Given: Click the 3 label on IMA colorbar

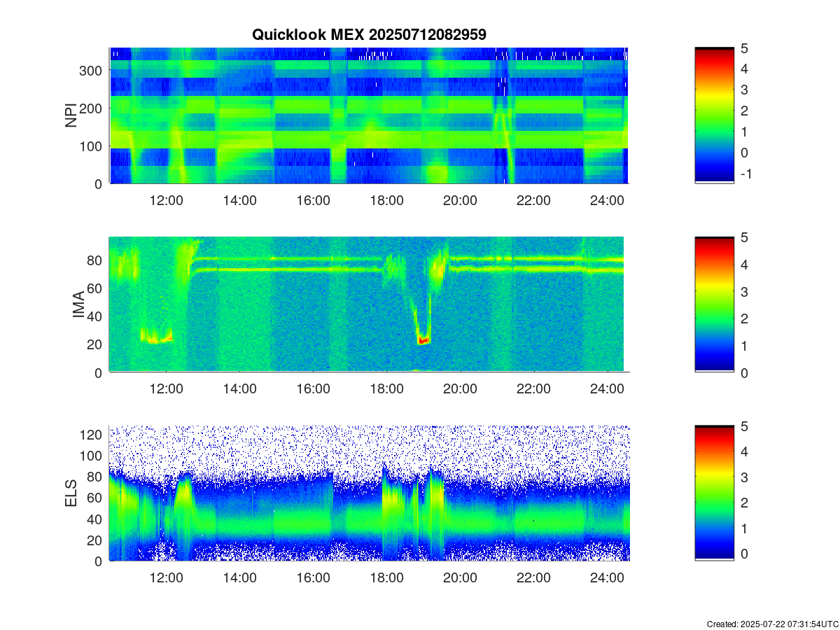Looking at the screenshot, I should [x=745, y=291].
